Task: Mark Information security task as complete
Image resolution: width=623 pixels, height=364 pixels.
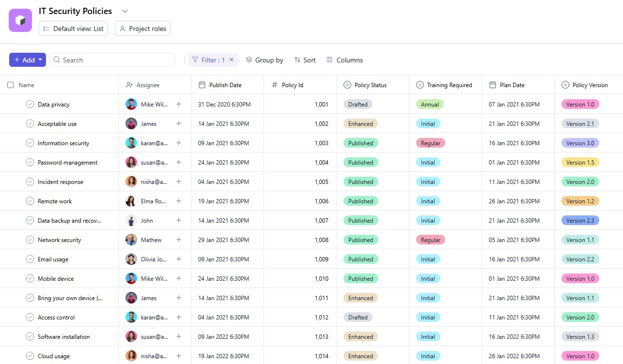Action: pos(30,143)
